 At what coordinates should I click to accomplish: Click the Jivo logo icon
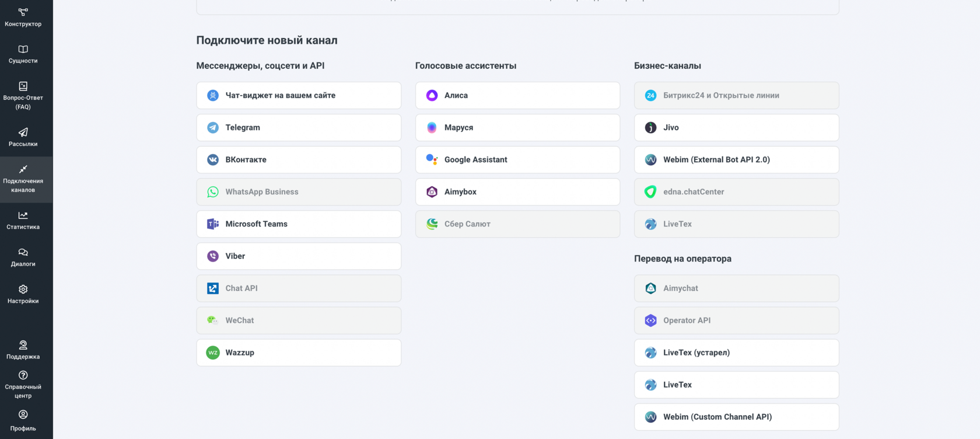point(650,127)
